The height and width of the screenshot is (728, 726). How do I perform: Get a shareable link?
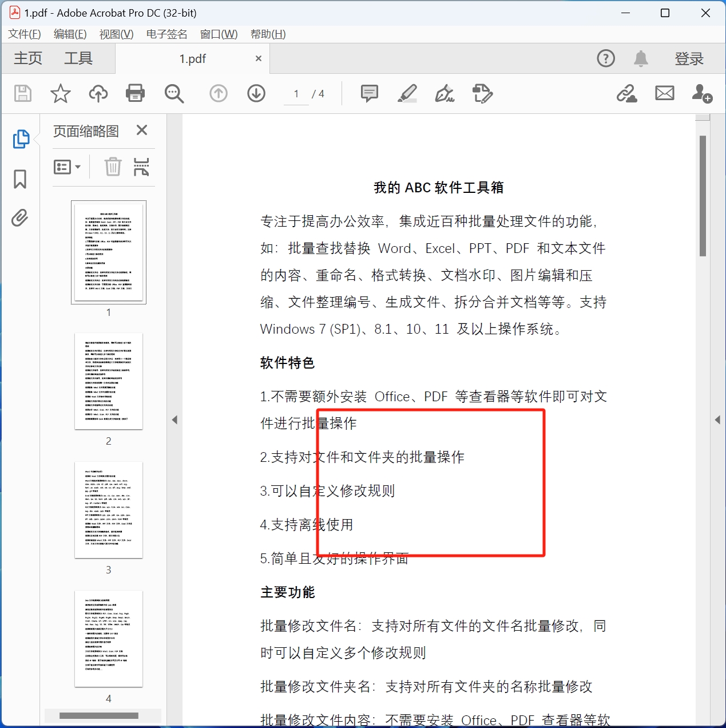(x=627, y=93)
